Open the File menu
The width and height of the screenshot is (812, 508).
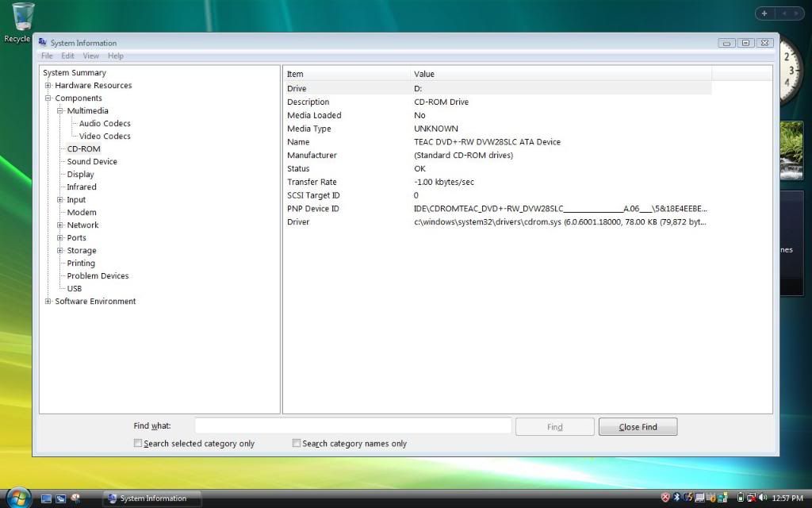click(x=47, y=56)
